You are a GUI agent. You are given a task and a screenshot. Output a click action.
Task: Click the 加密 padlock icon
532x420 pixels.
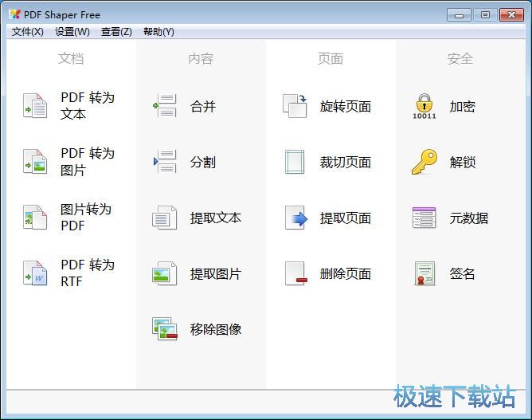[x=424, y=106]
